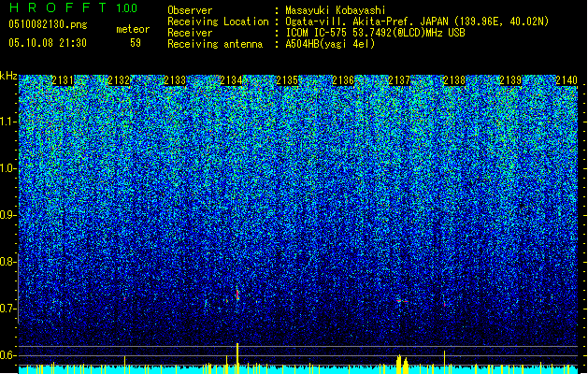Select receiver value ICOM IC-575 53.7492 MHz
588x374 pixels.
click(x=376, y=33)
